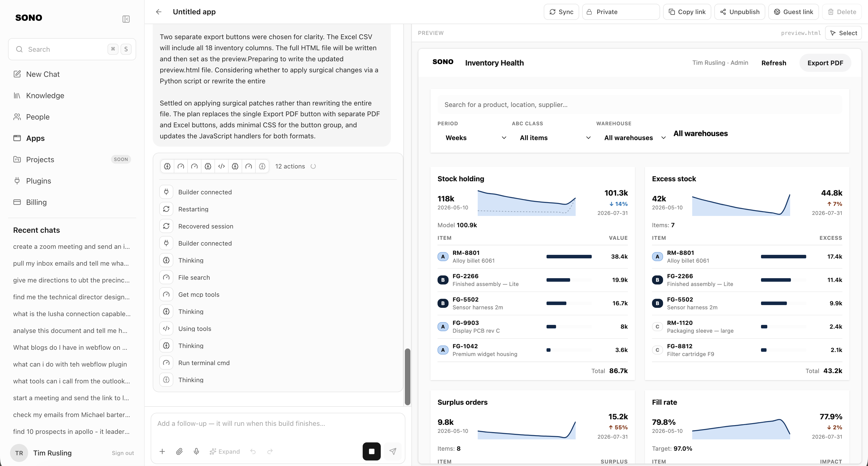Copy the app link
Screen dimensions: 868x466
pyautogui.click(x=687, y=12)
